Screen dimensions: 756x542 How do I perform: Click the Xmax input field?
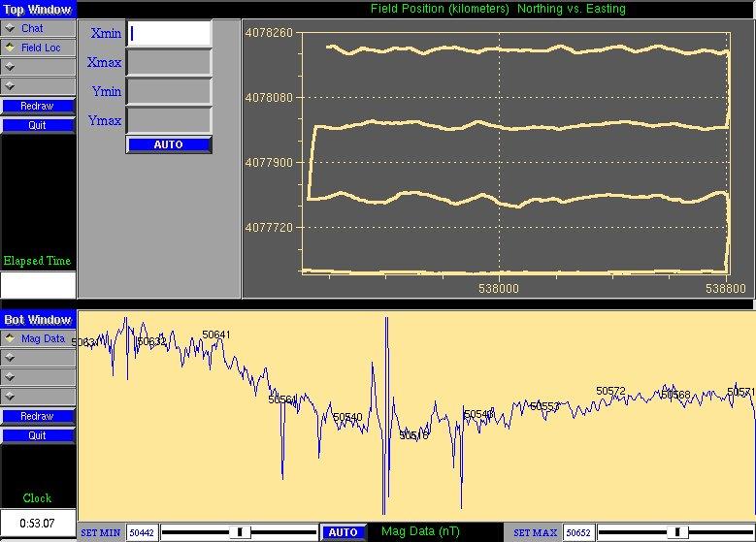pyautogui.click(x=169, y=62)
